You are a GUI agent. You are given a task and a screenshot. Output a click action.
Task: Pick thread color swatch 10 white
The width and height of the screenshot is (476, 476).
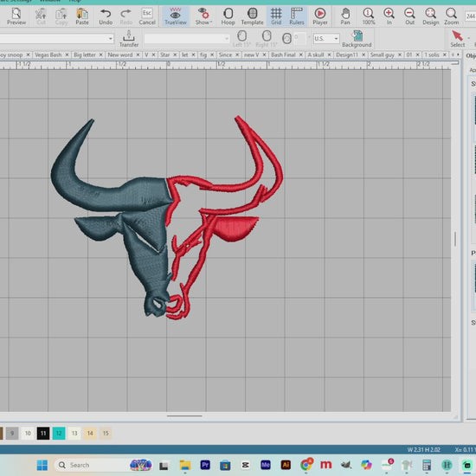click(x=28, y=434)
